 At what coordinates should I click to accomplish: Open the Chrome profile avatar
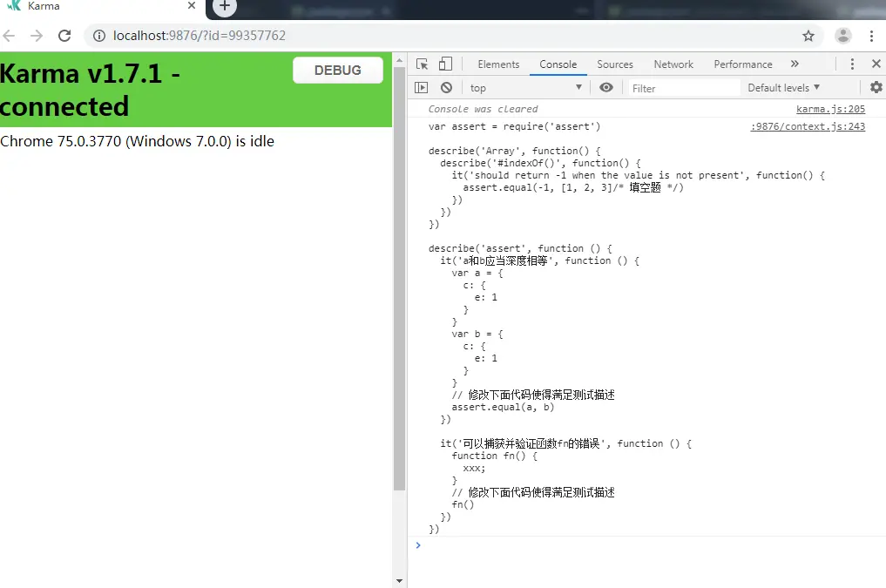pos(843,36)
